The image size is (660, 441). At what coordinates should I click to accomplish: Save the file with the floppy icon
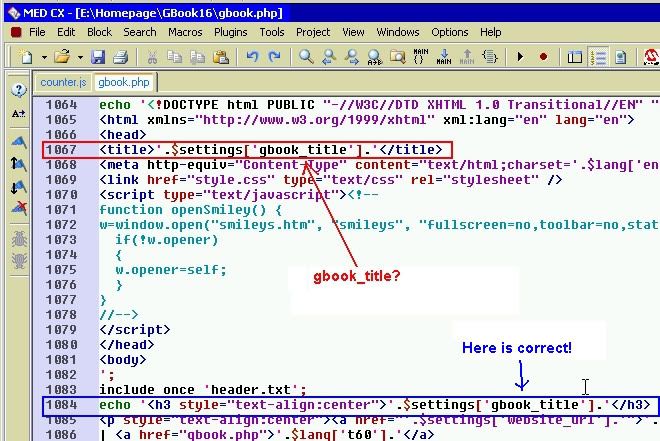click(98, 56)
